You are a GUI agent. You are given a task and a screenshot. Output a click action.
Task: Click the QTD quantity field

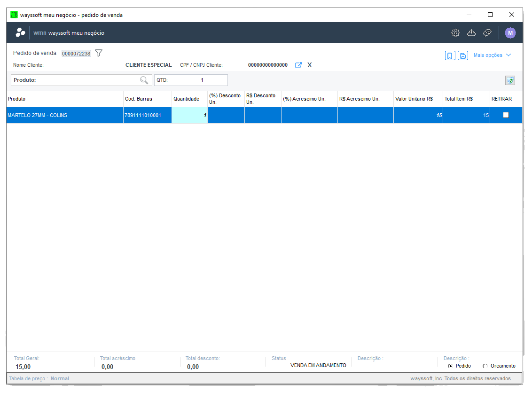191,80
